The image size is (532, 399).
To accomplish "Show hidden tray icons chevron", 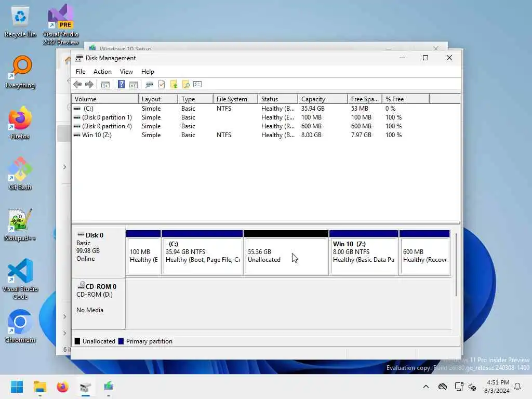I will 426,387.
